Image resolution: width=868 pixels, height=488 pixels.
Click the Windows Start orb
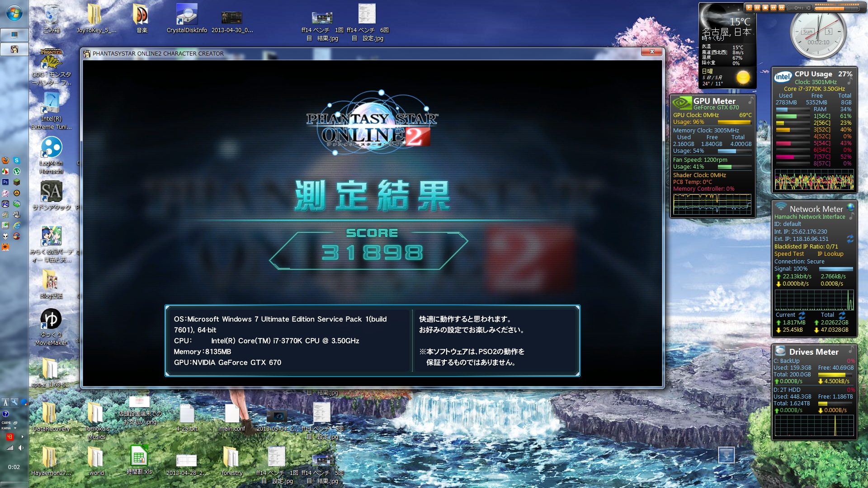[x=14, y=13]
